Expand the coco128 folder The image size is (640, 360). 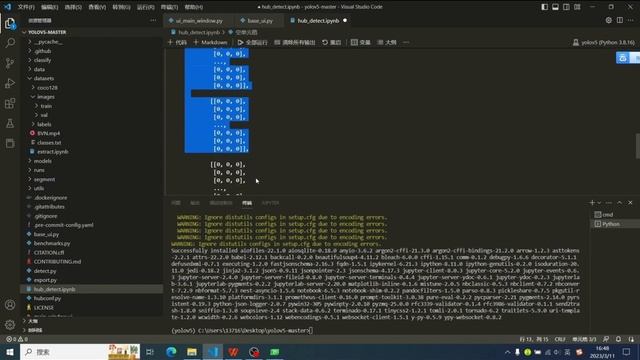[x=47, y=88]
